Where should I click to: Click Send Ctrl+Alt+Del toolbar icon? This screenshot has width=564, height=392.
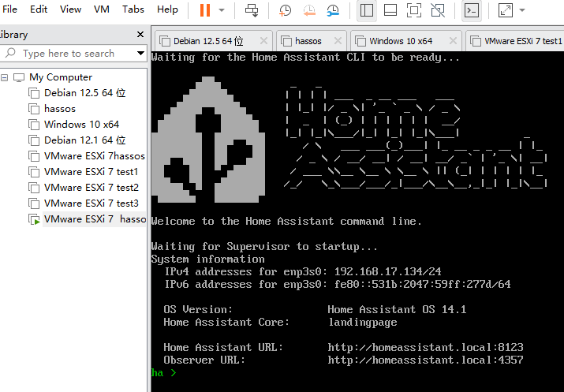click(x=252, y=10)
